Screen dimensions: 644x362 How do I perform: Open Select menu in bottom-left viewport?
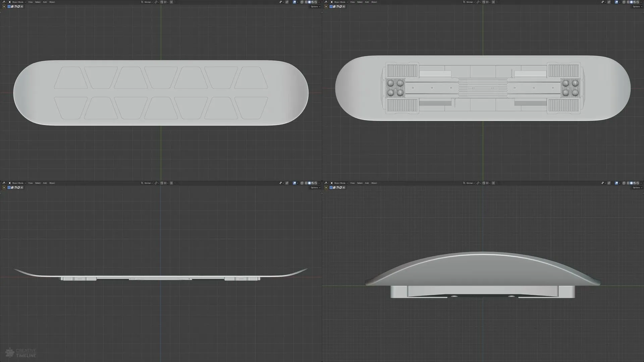(x=38, y=183)
